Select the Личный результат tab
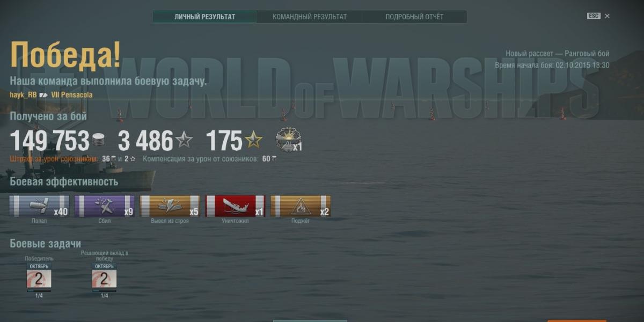This screenshot has width=644, height=322. (204, 17)
